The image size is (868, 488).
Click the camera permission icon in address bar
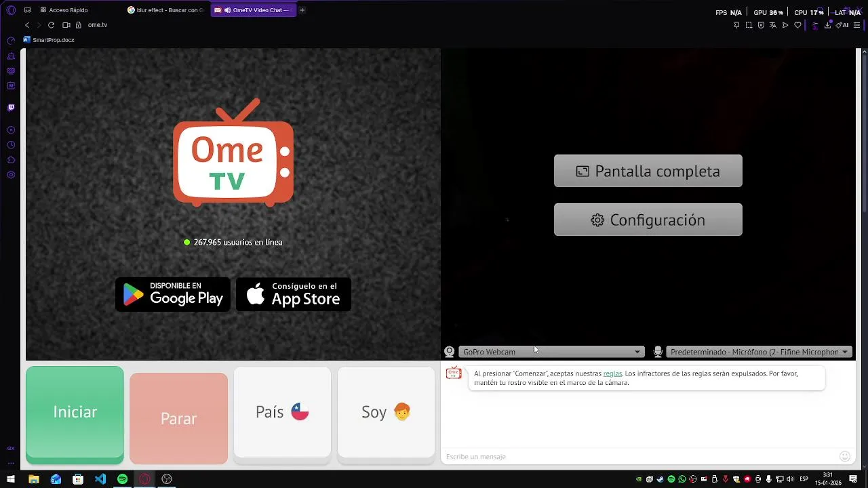66,25
